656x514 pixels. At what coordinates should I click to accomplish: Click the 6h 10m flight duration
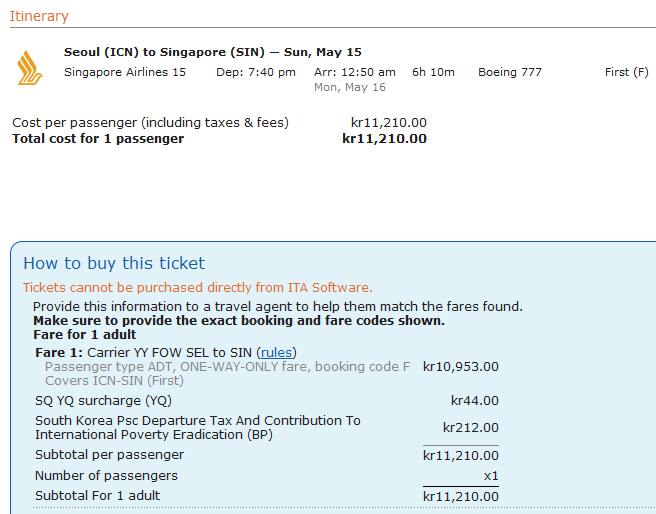coord(432,72)
